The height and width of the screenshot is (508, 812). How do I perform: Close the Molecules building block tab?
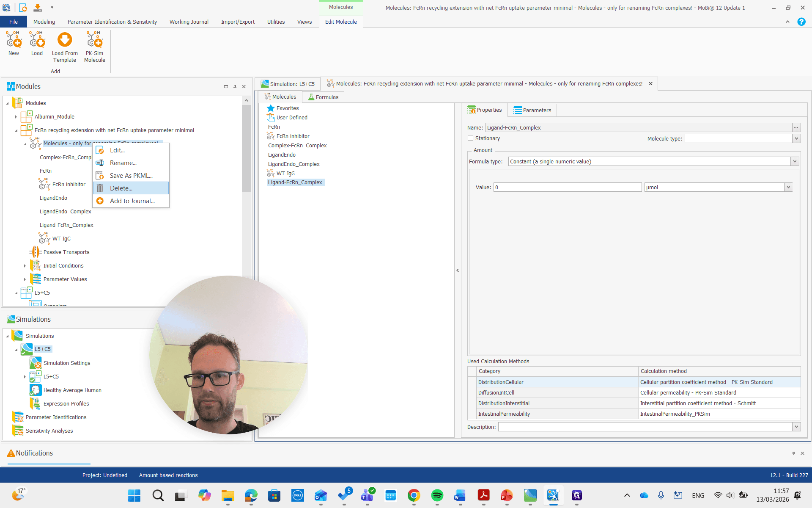650,84
